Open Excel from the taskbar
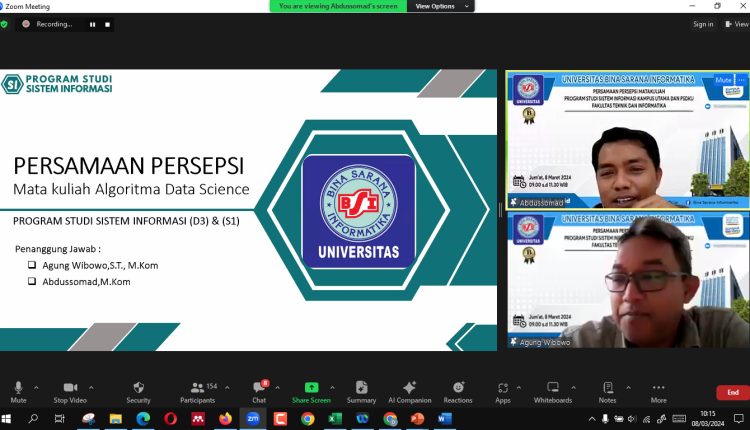The image size is (750, 430). tap(335, 419)
